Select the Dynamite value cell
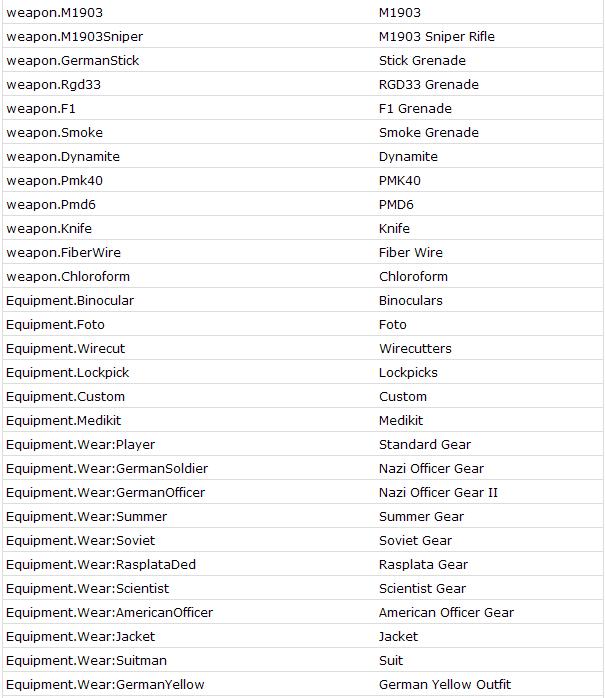Image resolution: width=605 pixels, height=698 pixels. [408, 157]
